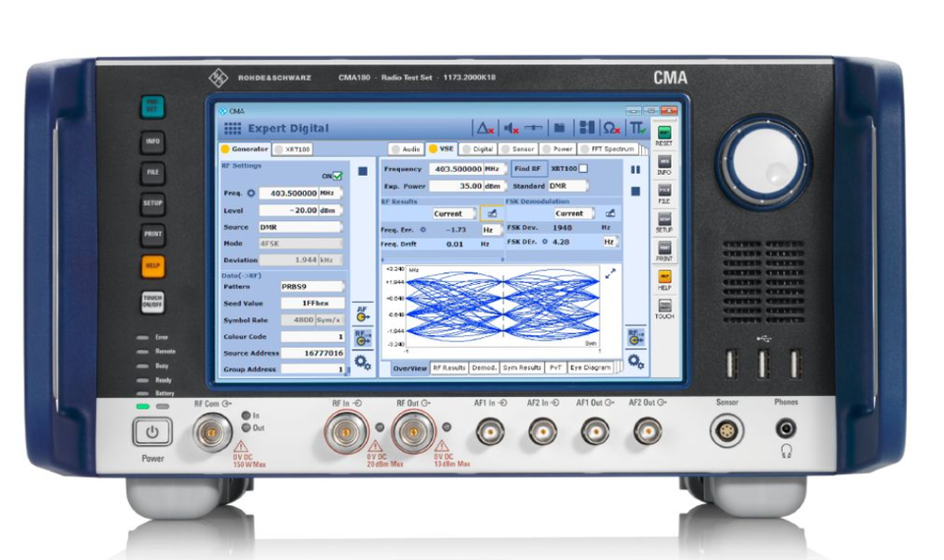Stop the generator with the square icon
The width and height of the screenshot is (944, 560).
click(x=363, y=171)
